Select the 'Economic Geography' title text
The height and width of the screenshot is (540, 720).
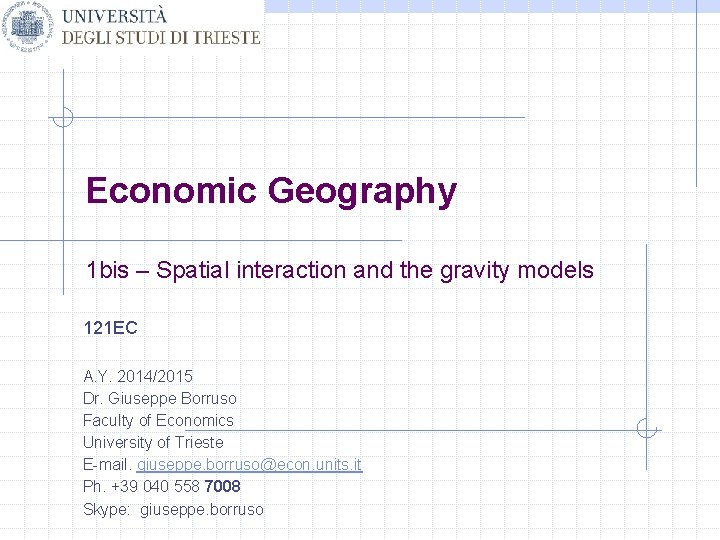(x=271, y=191)
